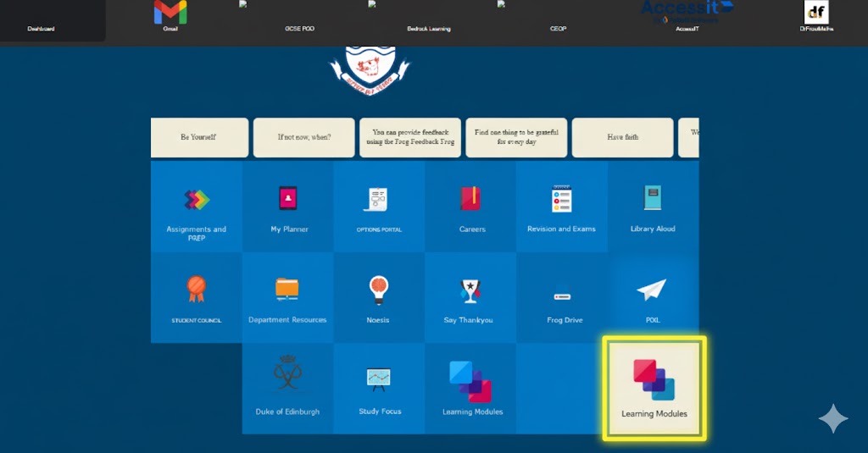Viewport: 868px width, 453px height.
Task: Click the Frog Feedback Frog message card
Action: (410, 137)
